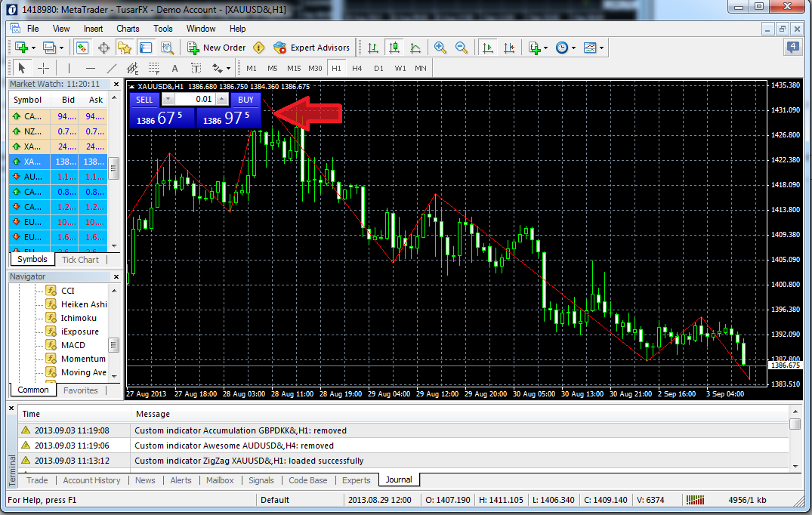Open the Periodicity clock dropdown
Screen dimensions: 812x515
pos(565,48)
